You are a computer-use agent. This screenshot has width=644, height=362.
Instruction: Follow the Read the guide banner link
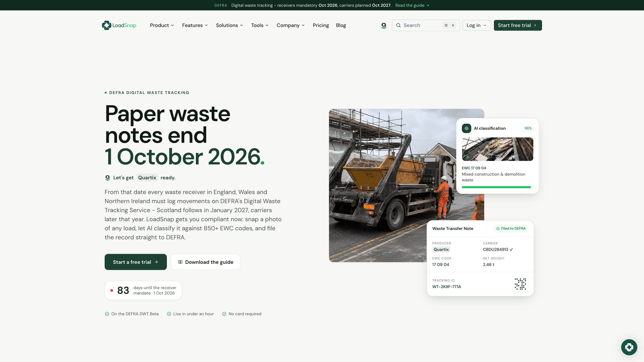(412, 5)
